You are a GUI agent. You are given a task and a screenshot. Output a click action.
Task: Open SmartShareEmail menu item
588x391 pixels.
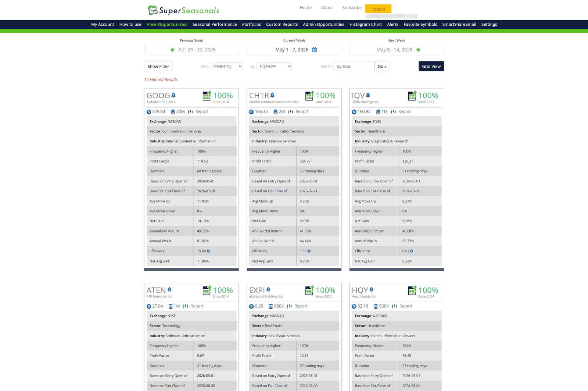pyautogui.click(x=459, y=25)
